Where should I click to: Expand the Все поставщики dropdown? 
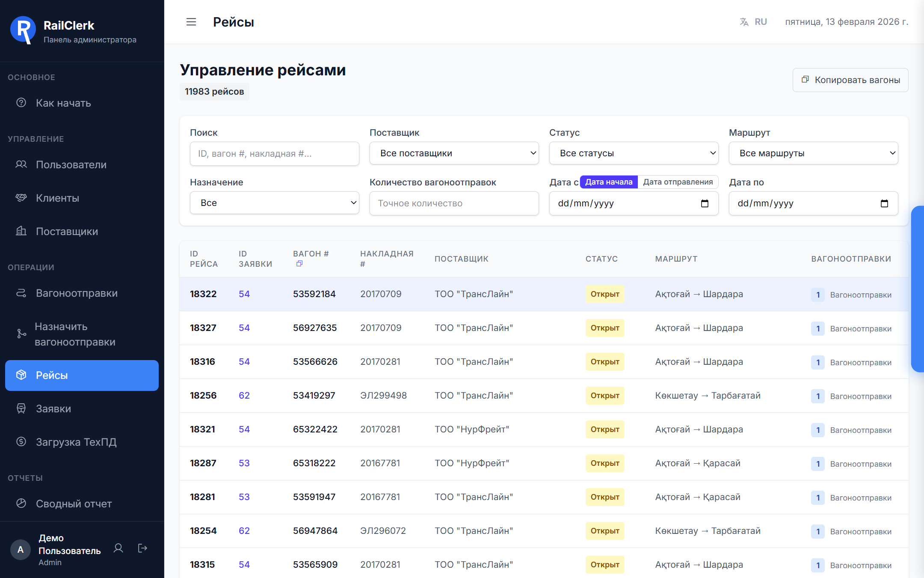[453, 153]
